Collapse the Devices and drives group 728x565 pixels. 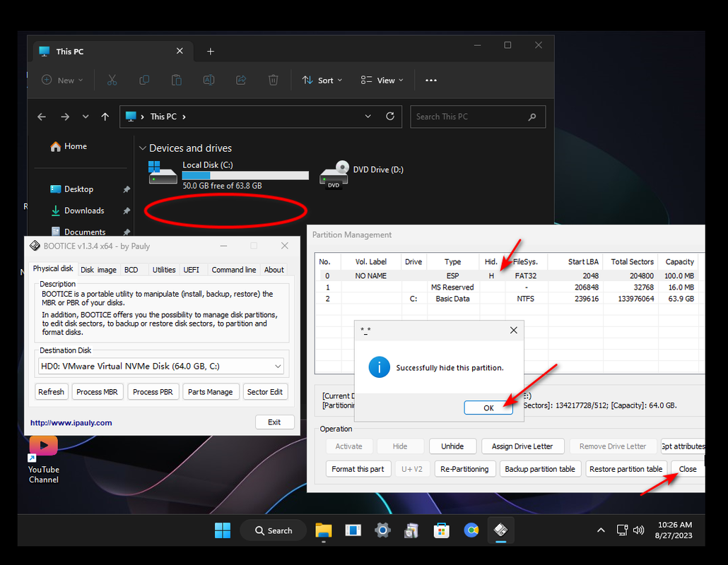tap(143, 148)
